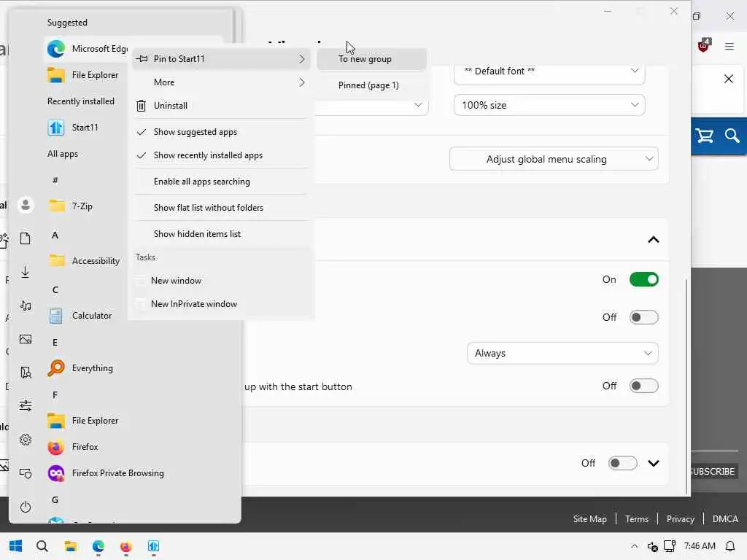The image size is (747, 560).
Task: Select Show flat list without folders
Action: (x=222, y=208)
